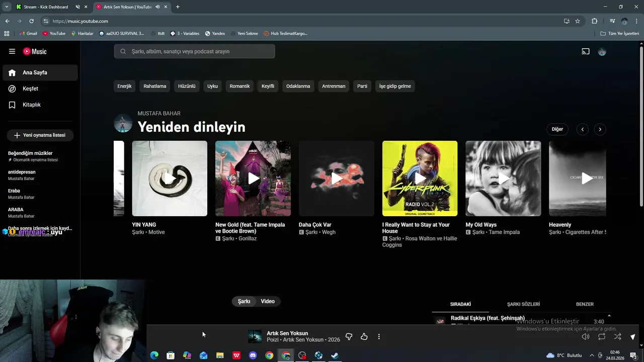Open the Gmail bookmark
644x362 pixels.
tap(28, 34)
